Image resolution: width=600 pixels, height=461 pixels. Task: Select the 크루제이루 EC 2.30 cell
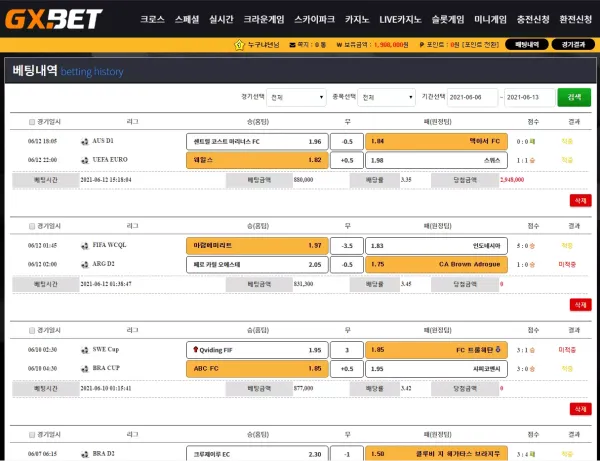(x=257, y=454)
